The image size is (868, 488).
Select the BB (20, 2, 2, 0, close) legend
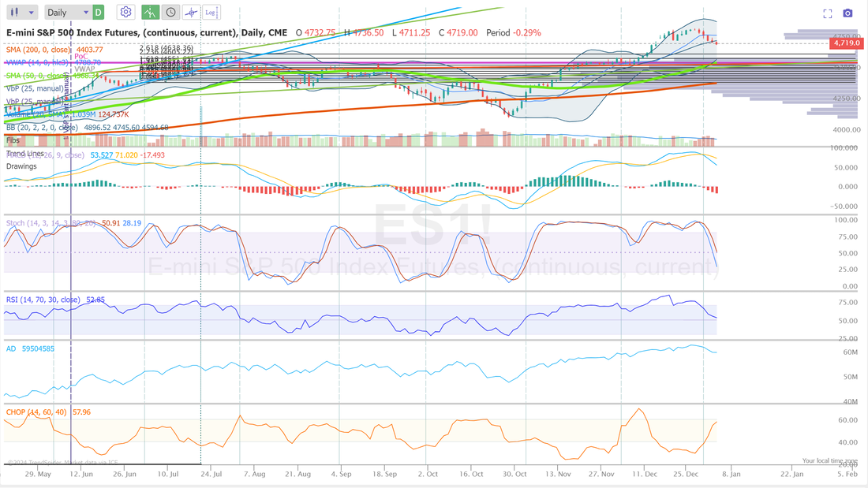[42, 127]
